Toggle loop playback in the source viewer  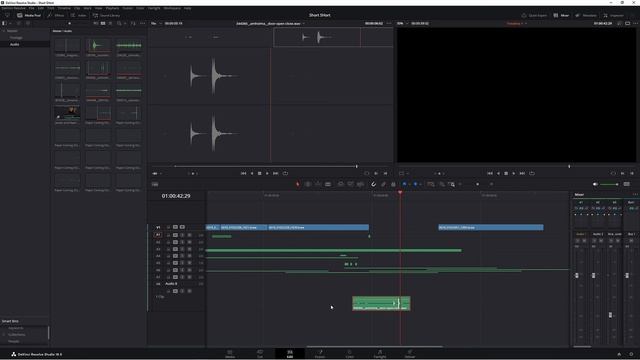tap(285, 173)
